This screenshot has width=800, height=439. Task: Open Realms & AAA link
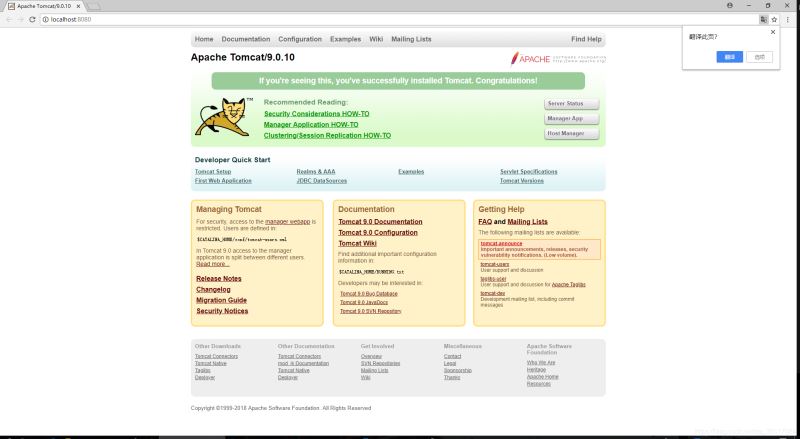point(316,172)
